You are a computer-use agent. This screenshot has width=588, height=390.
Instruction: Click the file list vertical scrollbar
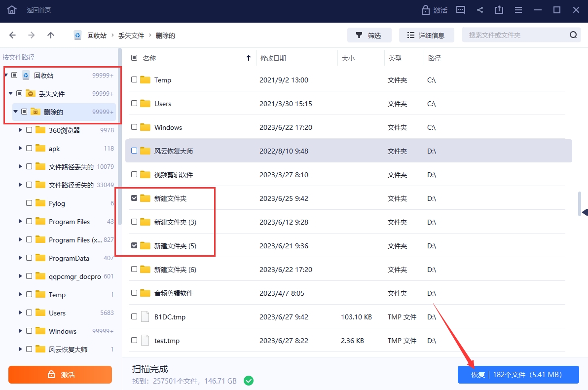point(580,204)
